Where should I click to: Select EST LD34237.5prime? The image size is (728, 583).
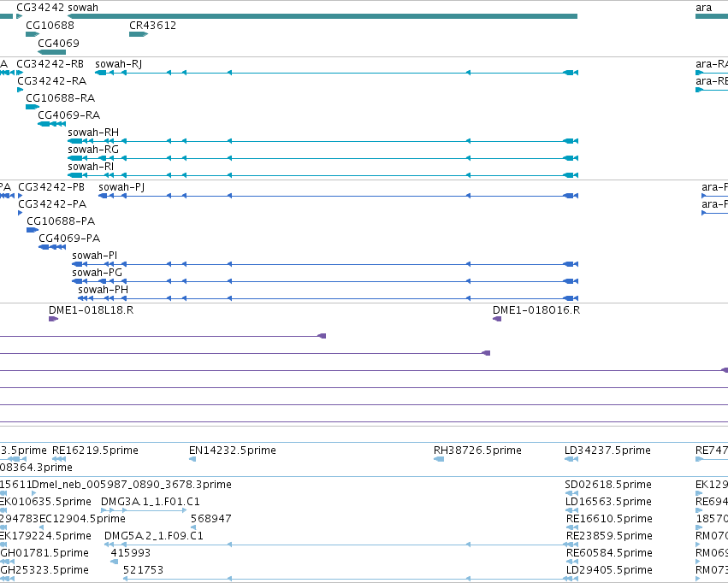(571, 459)
